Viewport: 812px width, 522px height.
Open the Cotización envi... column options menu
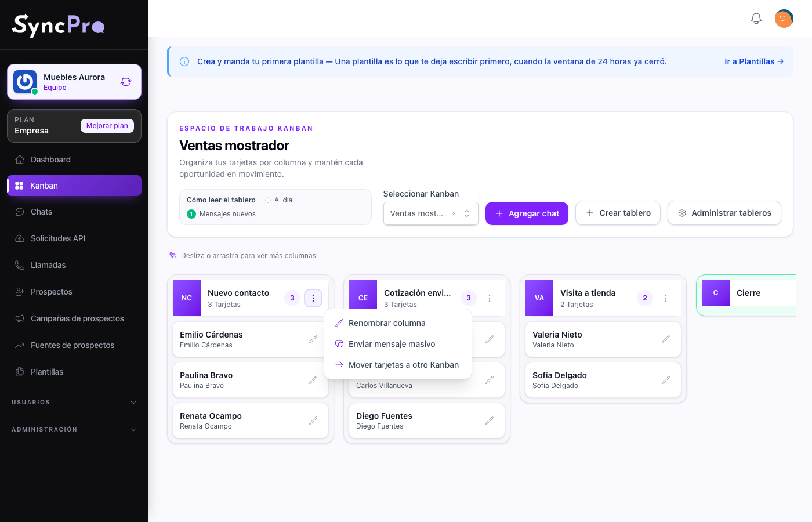[490, 298]
